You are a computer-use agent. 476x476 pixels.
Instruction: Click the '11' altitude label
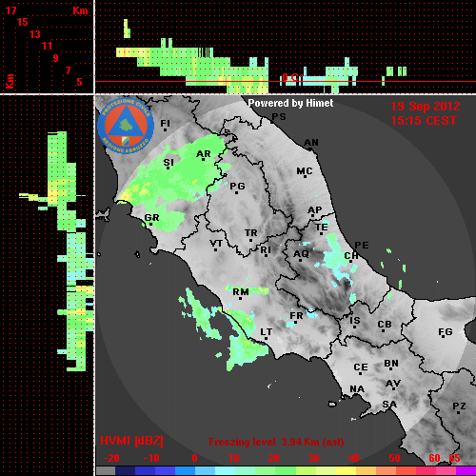click(x=47, y=46)
